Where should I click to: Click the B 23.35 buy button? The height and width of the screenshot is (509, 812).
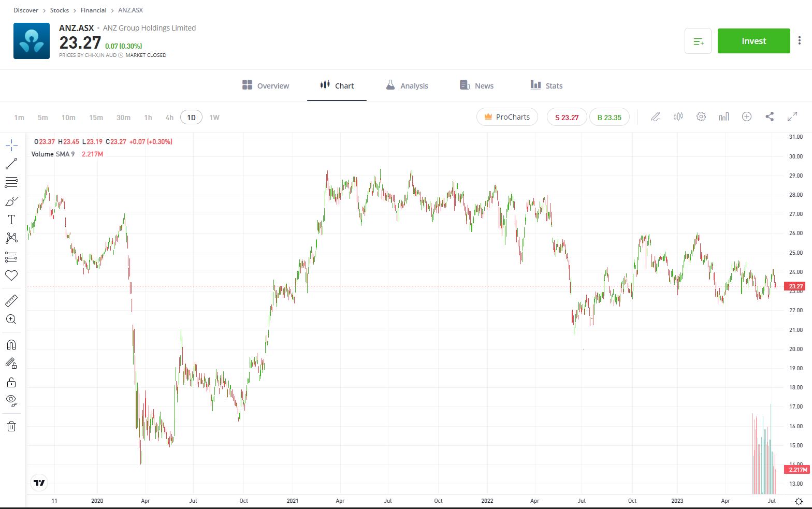pyautogui.click(x=609, y=117)
